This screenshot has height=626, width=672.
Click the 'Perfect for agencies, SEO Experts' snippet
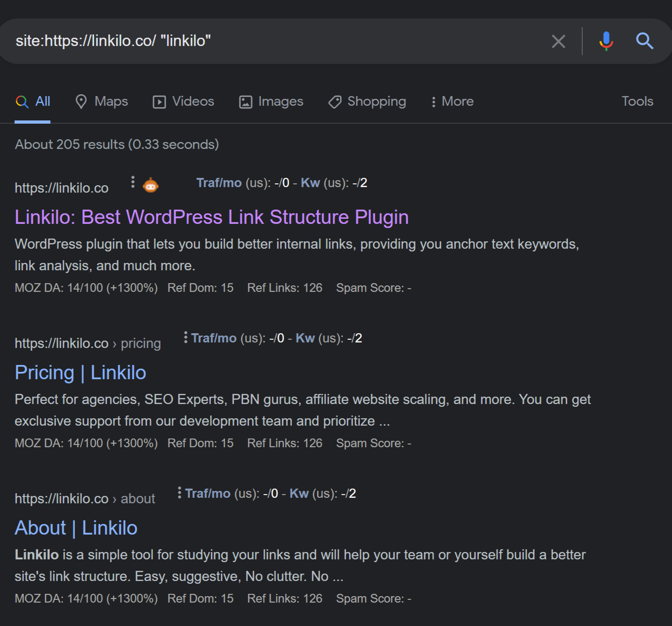click(303, 410)
